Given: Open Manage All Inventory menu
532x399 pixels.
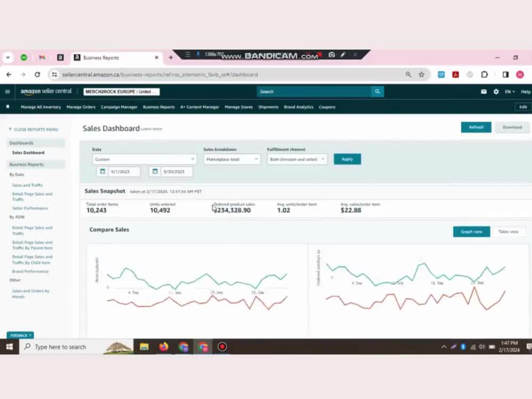Looking at the screenshot, I should (41, 107).
